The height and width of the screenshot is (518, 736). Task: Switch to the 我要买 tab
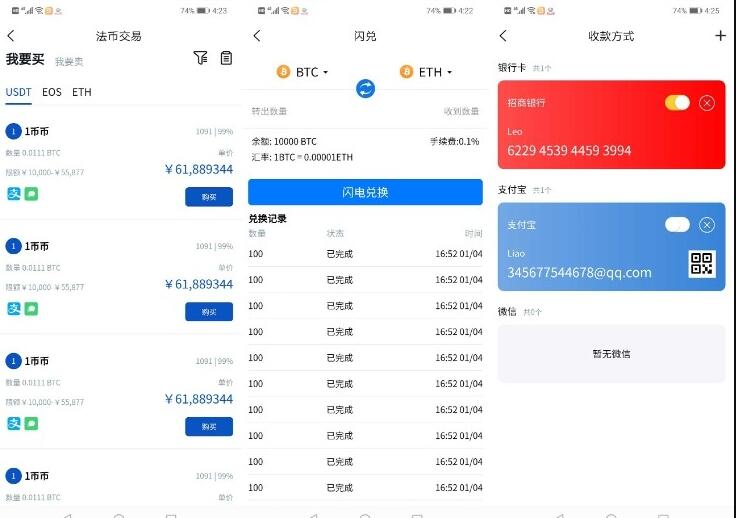coord(25,59)
